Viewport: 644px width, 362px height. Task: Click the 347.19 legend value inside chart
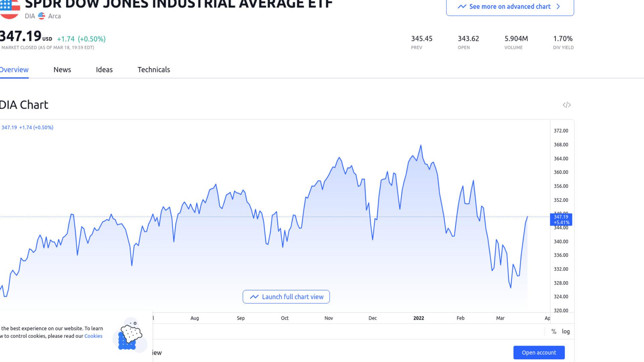click(9, 127)
